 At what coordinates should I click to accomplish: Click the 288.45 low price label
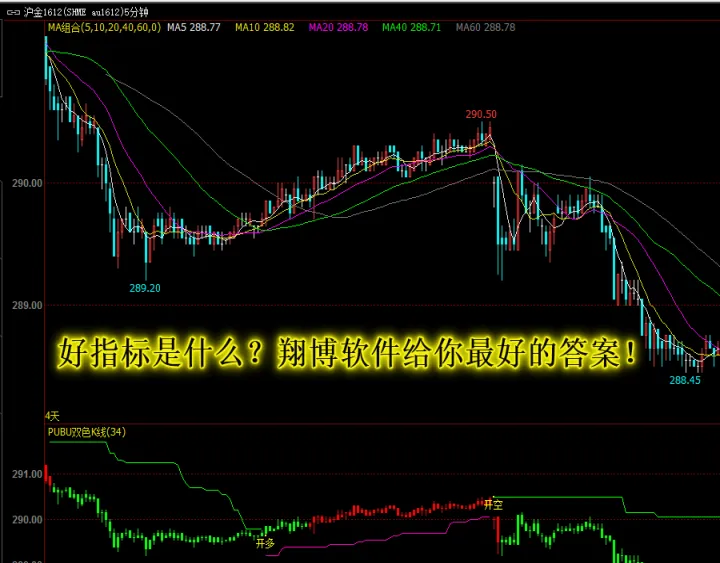685,380
